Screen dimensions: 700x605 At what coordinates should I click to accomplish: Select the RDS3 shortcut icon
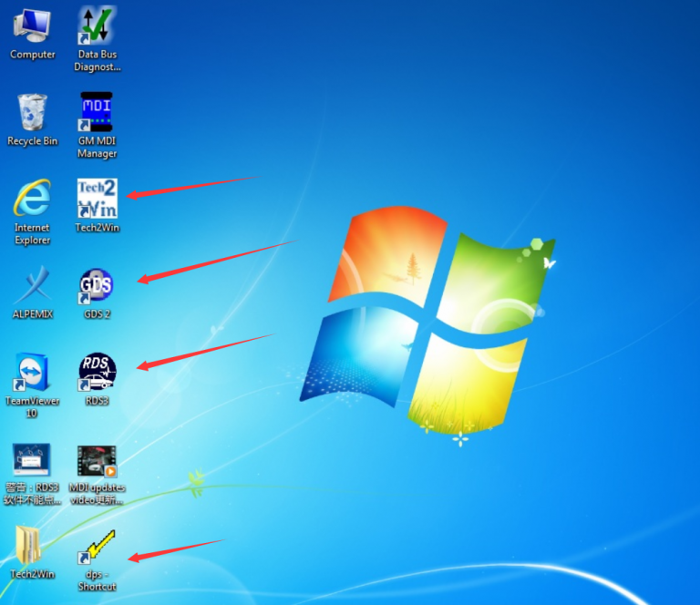coord(97,372)
